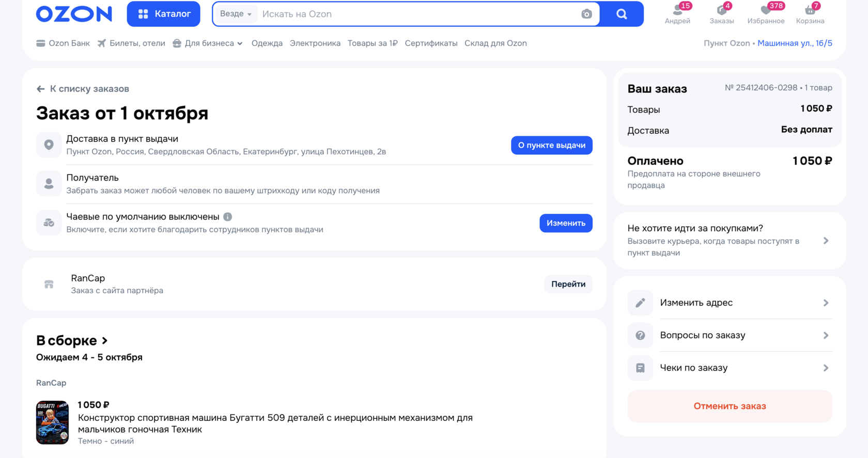Open the Каталог button
The width and height of the screenshot is (868, 458).
tap(164, 14)
